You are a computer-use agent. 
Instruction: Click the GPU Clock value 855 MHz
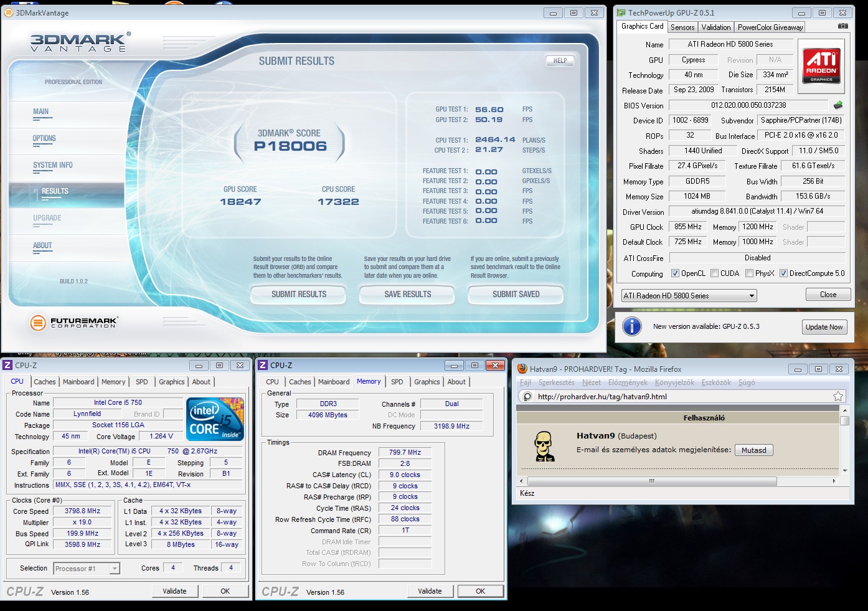click(x=688, y=227)
